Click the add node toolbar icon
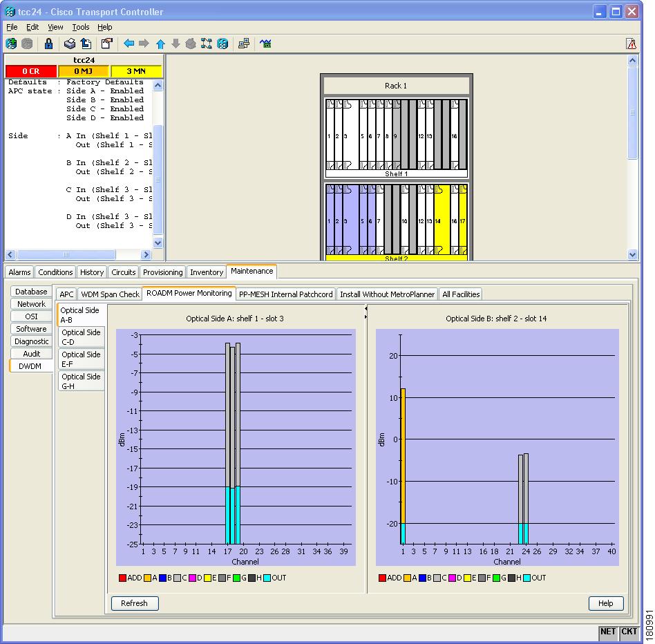Image resolution: width=655 pixels, height=644 pixels. (x=11, y=44)
